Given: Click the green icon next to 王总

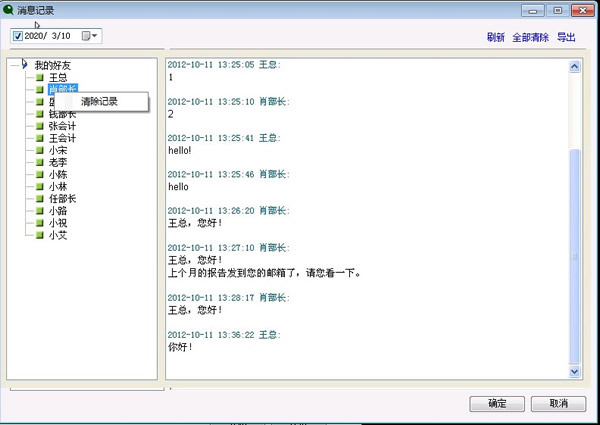Looking at the screenshot, I should [x=41, y=77].
